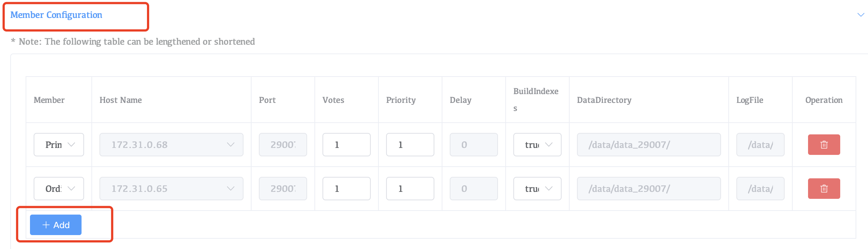Expand host name dropdown showing 172.31.0.68
The height and width of the screenshot is (249, 868).
pyautogui.click(x=171, y=145)
